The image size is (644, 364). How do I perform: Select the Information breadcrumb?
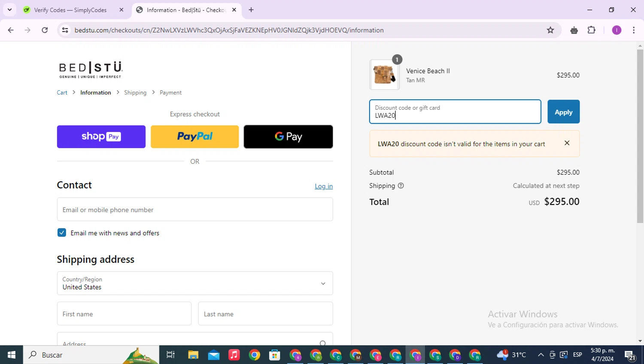pos(95,92)
